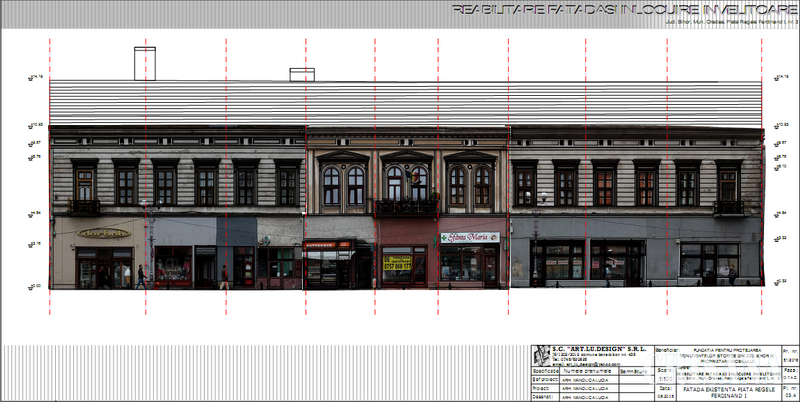Viewport: 800px width, 402px height.
Task: Click the red kiosk storefront at street level
Action: [328, 264]
